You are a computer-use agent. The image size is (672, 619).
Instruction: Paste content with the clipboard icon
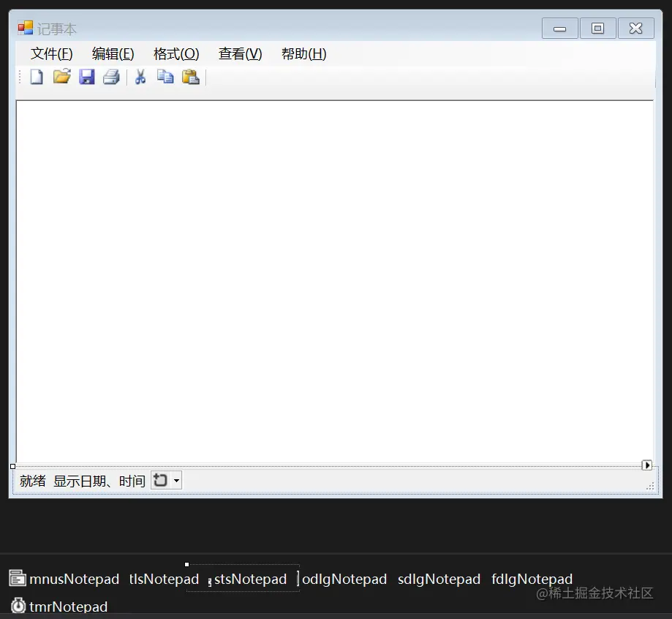click(x=191, y=76)
